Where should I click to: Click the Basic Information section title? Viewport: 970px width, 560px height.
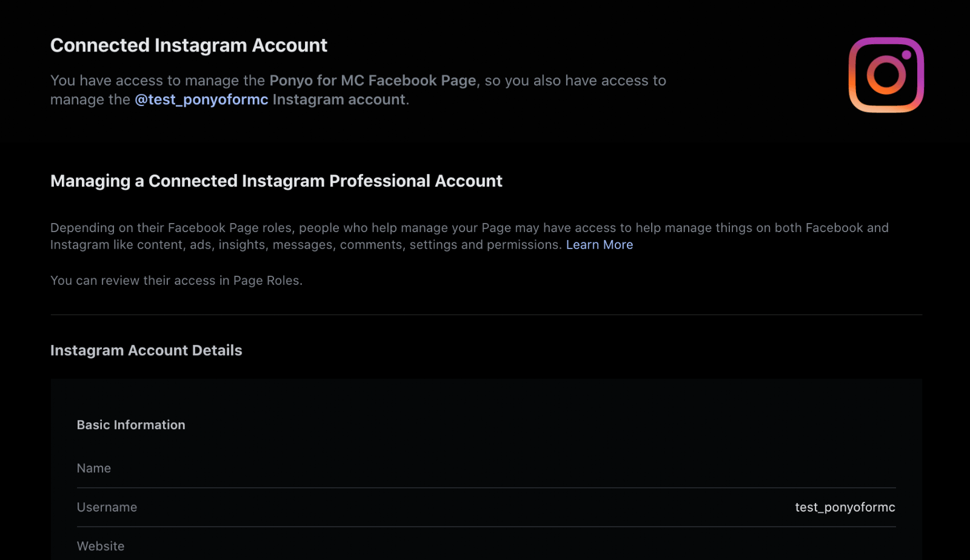(131, 425)
